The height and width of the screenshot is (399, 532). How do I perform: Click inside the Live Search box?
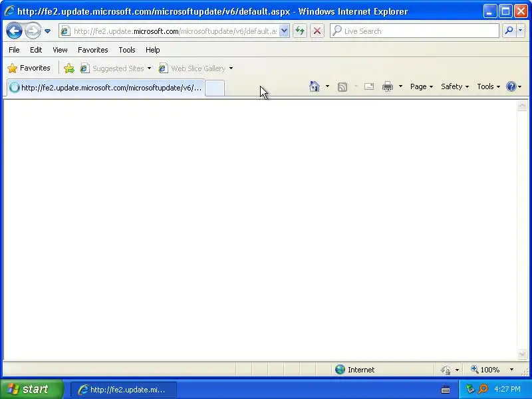[x=414, y=31]
